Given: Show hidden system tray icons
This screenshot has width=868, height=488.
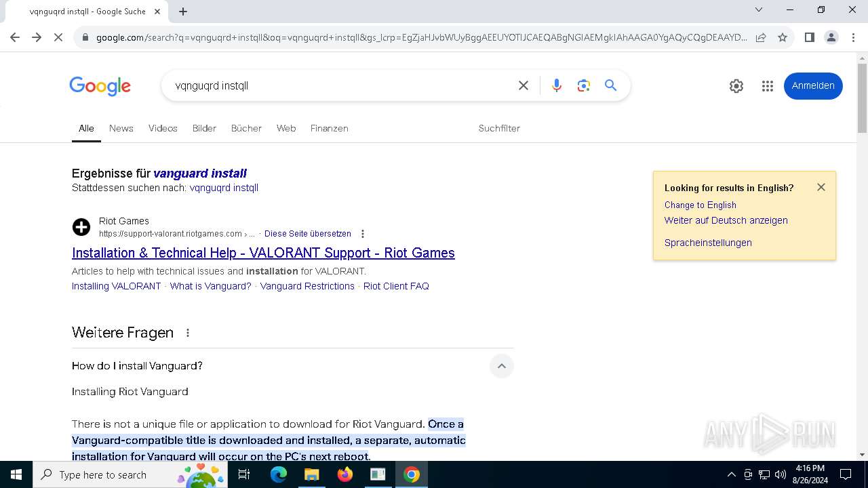Looking at the screenshot, I should coord(731,474).
